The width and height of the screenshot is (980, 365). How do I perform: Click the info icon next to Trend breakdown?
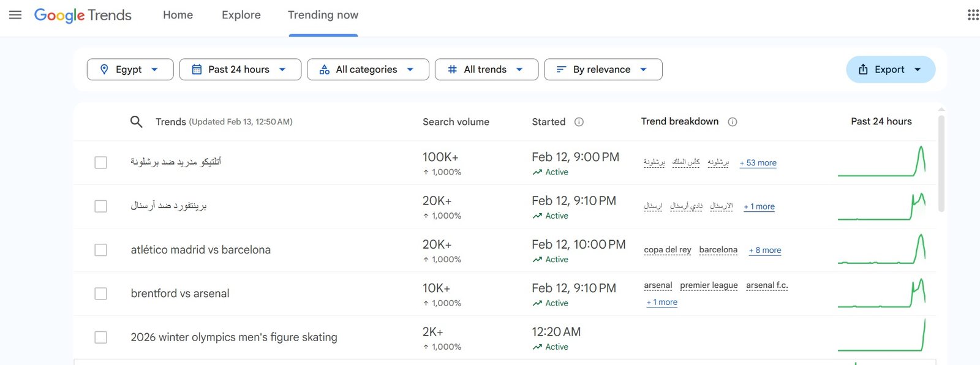[x=732, y=122]
